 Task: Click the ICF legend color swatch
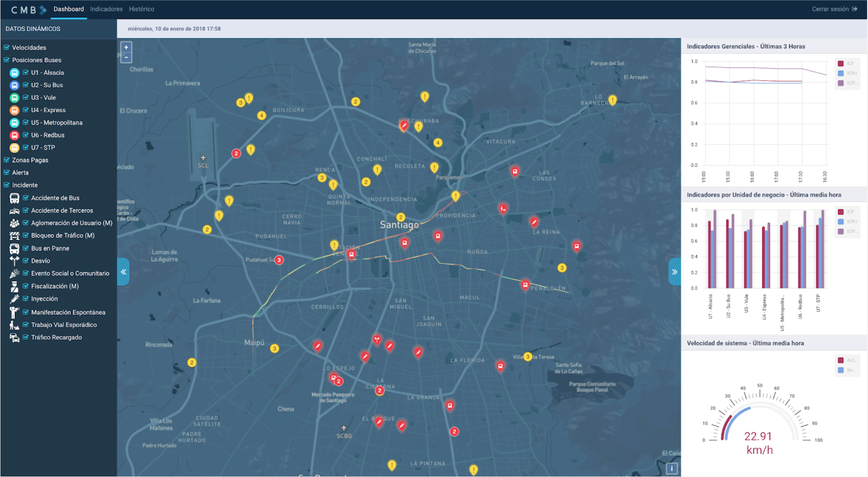[x=841, y=64]
